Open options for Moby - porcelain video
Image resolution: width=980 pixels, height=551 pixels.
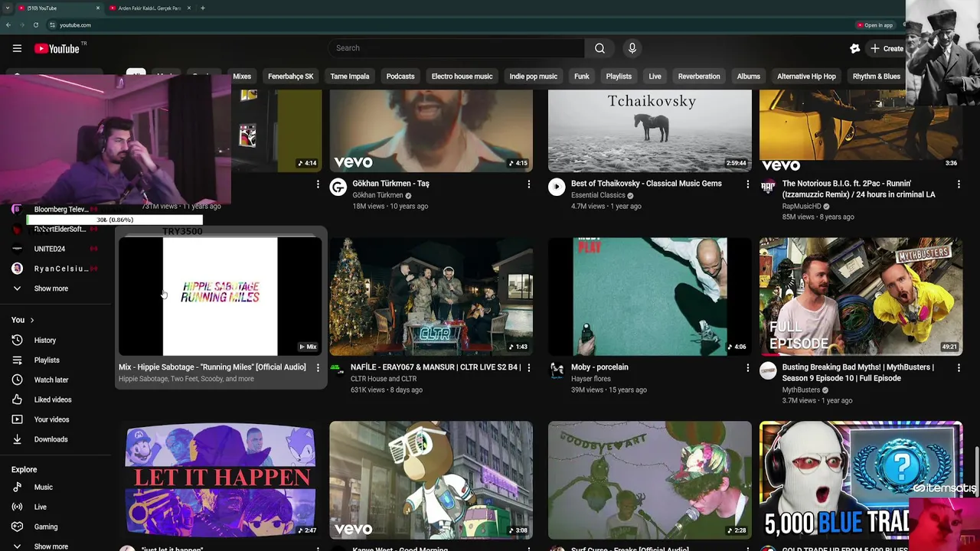coord(747,367)
